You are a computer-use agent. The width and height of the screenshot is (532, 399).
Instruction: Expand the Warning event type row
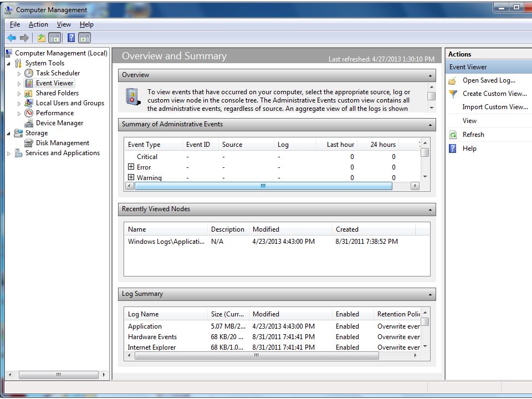pyautogui.click(x=131, y=177)
